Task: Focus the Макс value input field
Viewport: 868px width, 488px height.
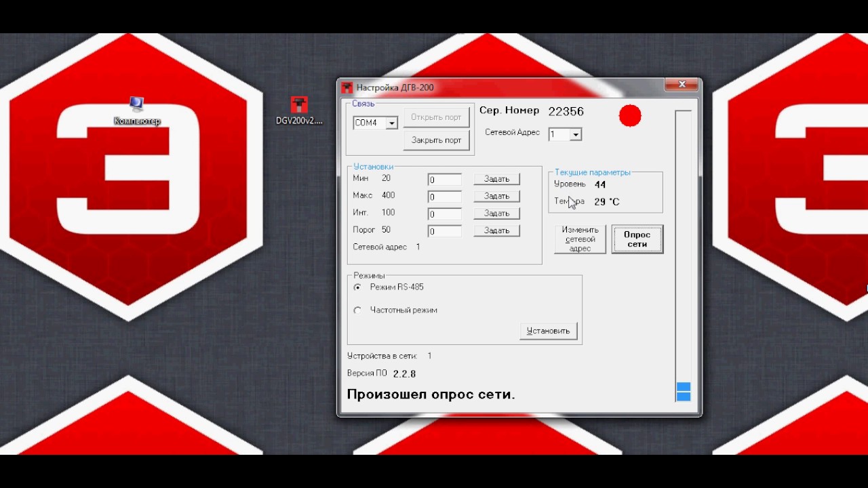Action: [445, 197]
